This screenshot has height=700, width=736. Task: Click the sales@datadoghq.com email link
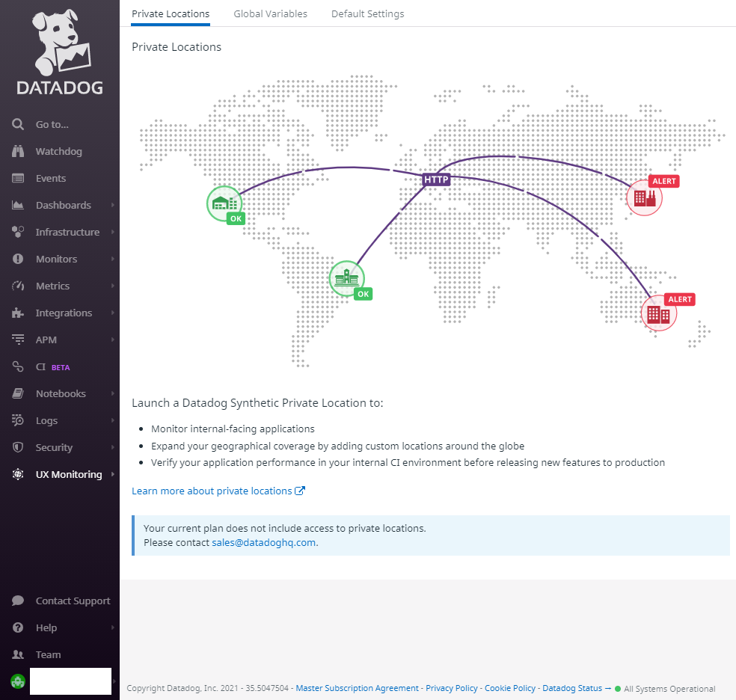coord(263,542)
